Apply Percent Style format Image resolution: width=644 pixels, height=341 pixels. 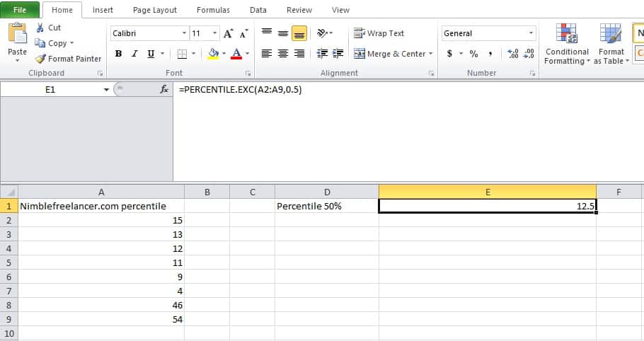(x=473, y=54)
